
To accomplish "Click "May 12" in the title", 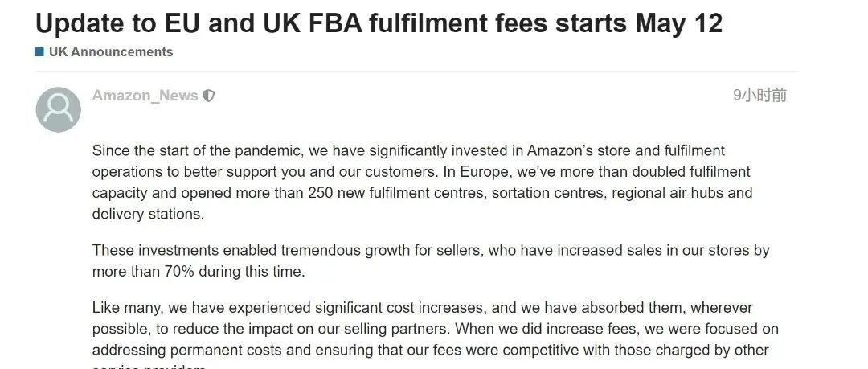I will [678, 23].
